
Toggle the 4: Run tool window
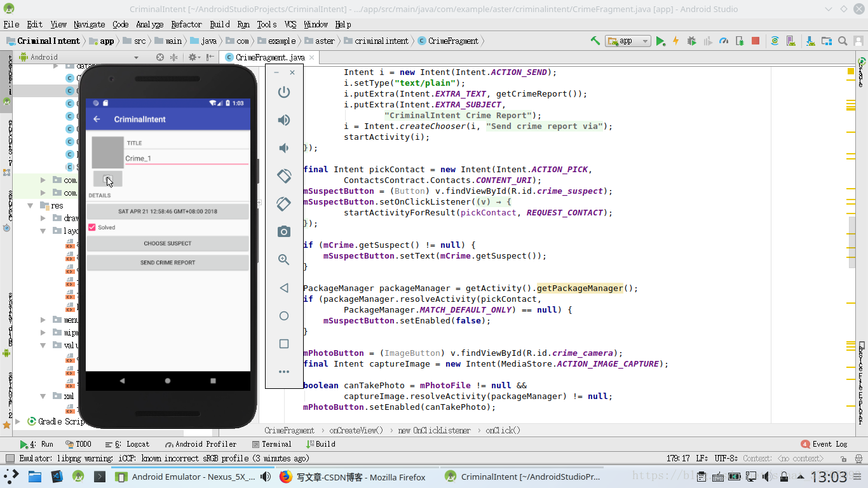(x=37, y=444)
